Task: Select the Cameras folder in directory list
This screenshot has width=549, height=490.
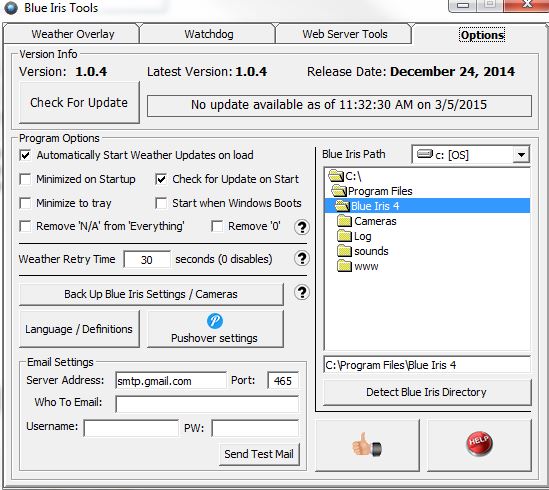Action: [x=367, y=221]
